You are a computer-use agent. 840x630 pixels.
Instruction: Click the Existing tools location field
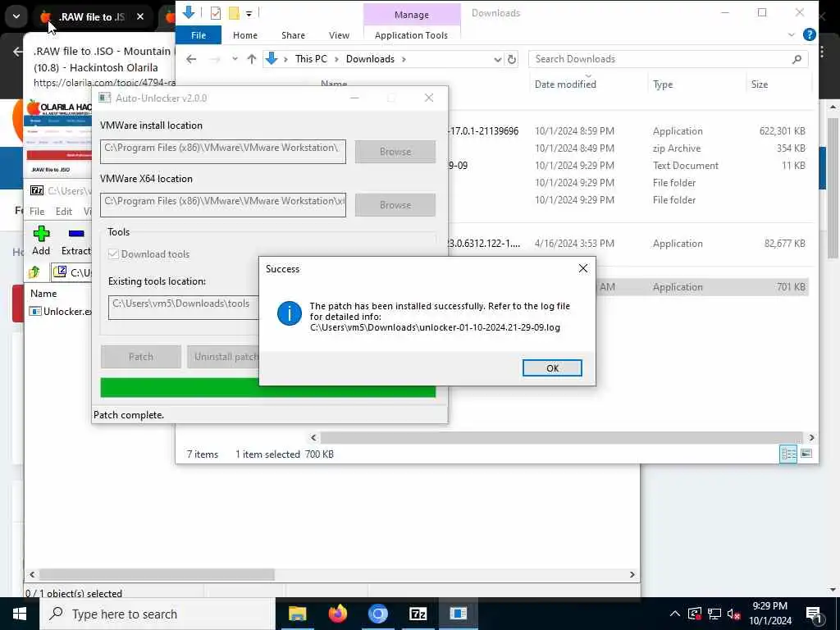(x=184, y=308)
